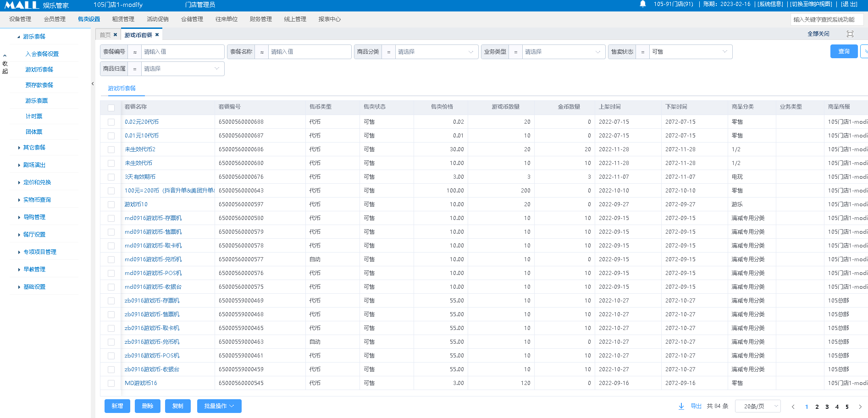Viewport: 868px width, 418px height.
Task: Open the 商品归属 dropdown
Action: coord(182,69)
